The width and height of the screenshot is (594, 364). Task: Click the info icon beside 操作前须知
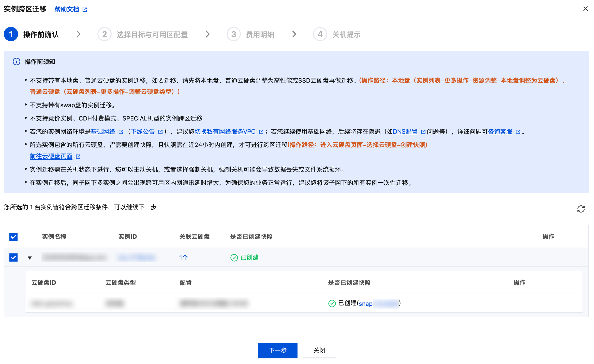tap(17, 62)
